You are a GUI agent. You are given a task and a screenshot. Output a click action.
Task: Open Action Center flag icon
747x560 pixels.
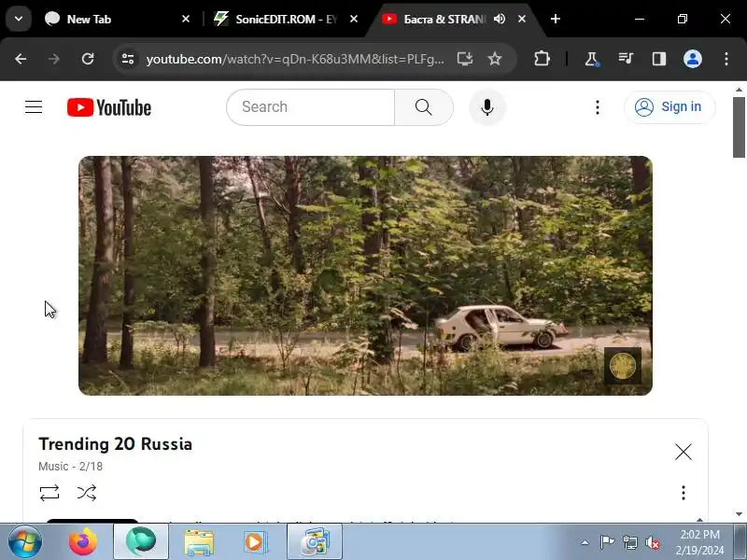pos(608,542)
